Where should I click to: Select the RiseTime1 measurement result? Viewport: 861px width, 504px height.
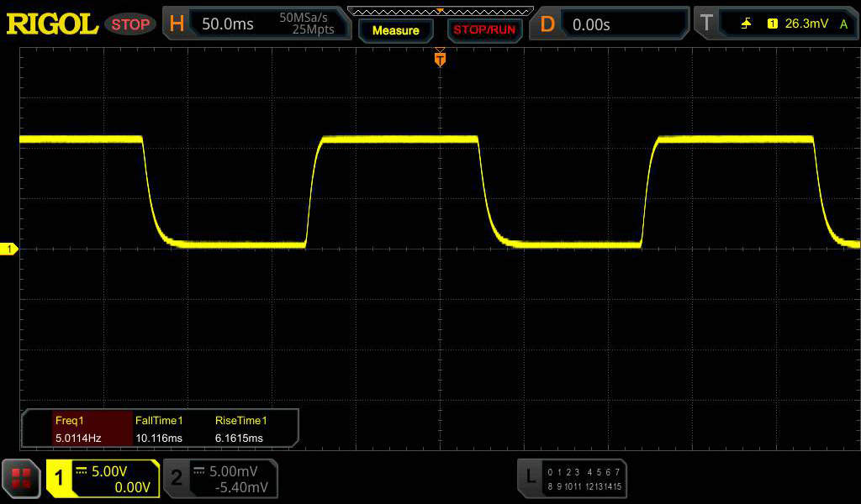pos(240,429)
